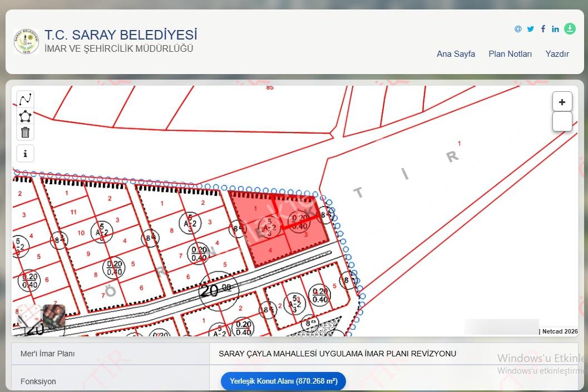
Task: Zoom in with the plus button
Action: coord(562,102)
